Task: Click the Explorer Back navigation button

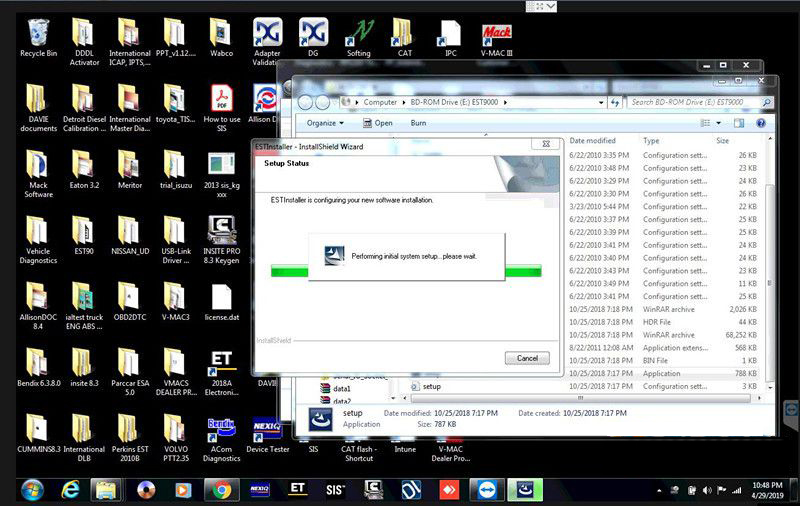Action: pyautogui.click(x=305, y=103)
